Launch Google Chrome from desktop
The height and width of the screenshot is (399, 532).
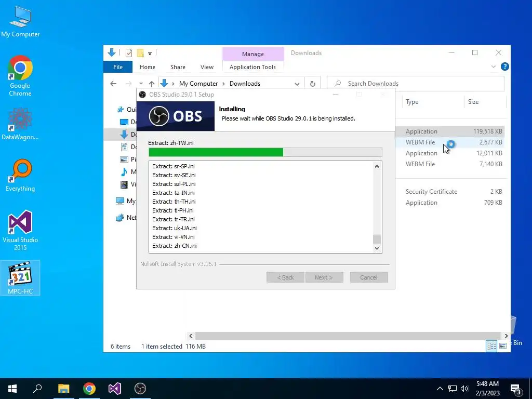pyautogui.click(x=20, y=76)
